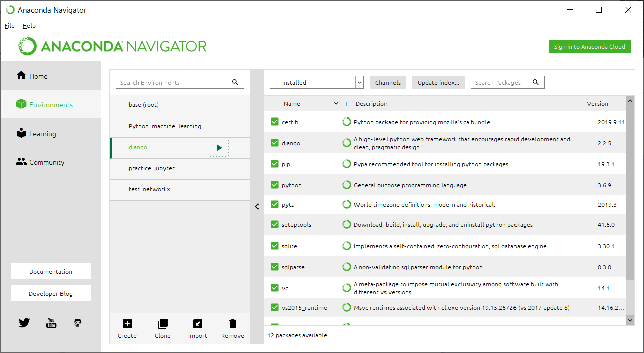The image size is (644, 353).
Task: Click the filter T icon in table header
Action: click(346, 104)
